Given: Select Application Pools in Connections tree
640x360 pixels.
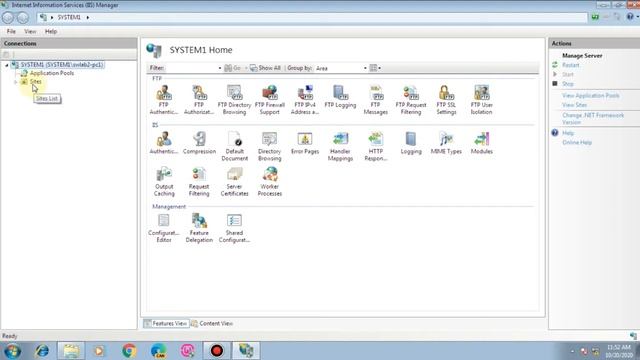Looking at the screenshot, I should tap(52, 73).
